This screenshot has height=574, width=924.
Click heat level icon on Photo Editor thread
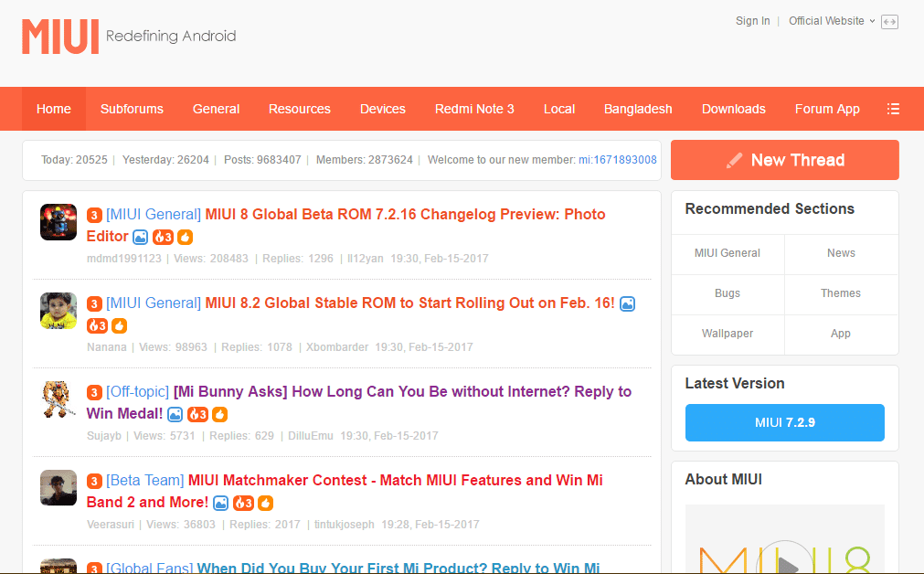(x=164, y=237)
